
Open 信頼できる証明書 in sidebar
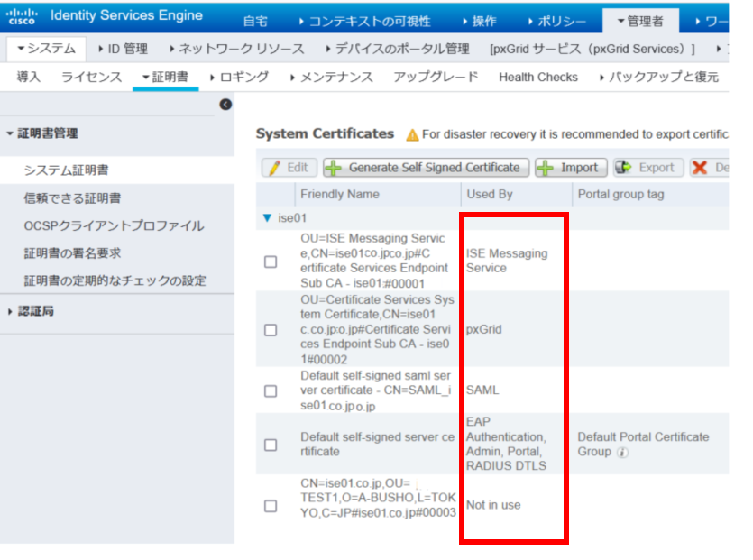pyautogui.click(x=72, y=197)
